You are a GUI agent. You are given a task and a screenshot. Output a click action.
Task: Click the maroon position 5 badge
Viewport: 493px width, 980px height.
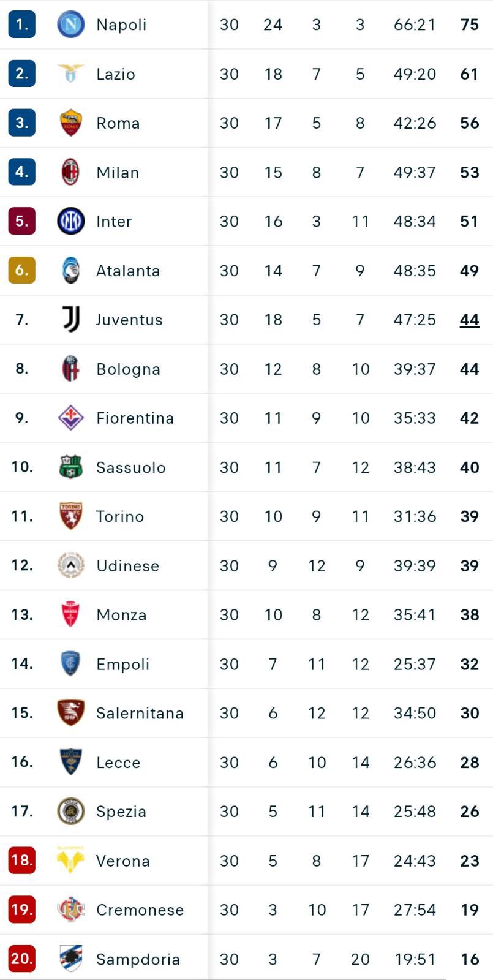tap(21, 221)
